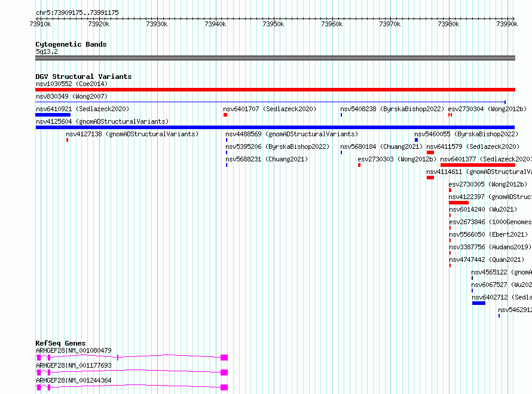
Task: Click the nsv5460055 blue square marker
Action: [416, 140]
